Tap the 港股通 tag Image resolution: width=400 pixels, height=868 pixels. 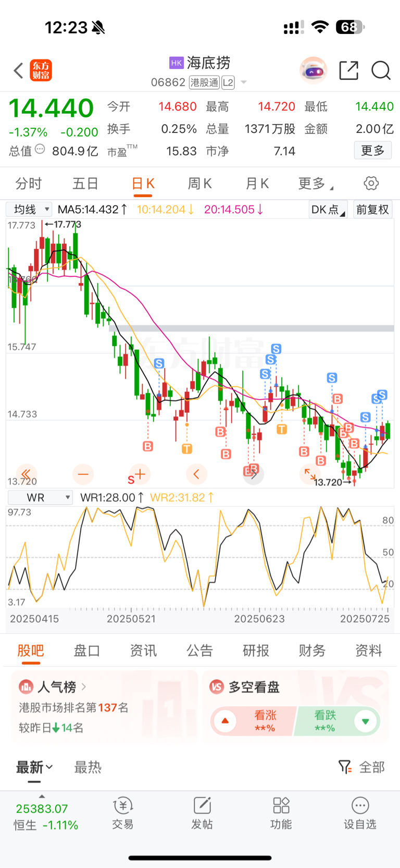point(204,82)
